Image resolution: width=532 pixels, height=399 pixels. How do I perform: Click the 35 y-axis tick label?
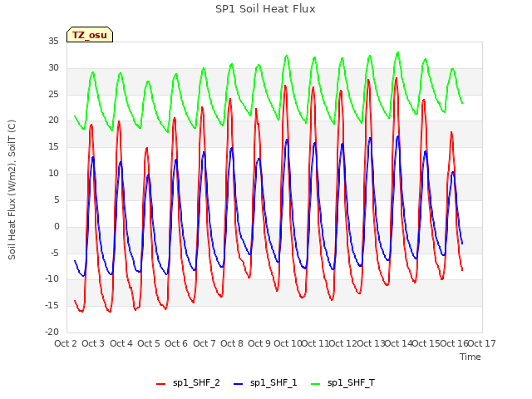53,42
